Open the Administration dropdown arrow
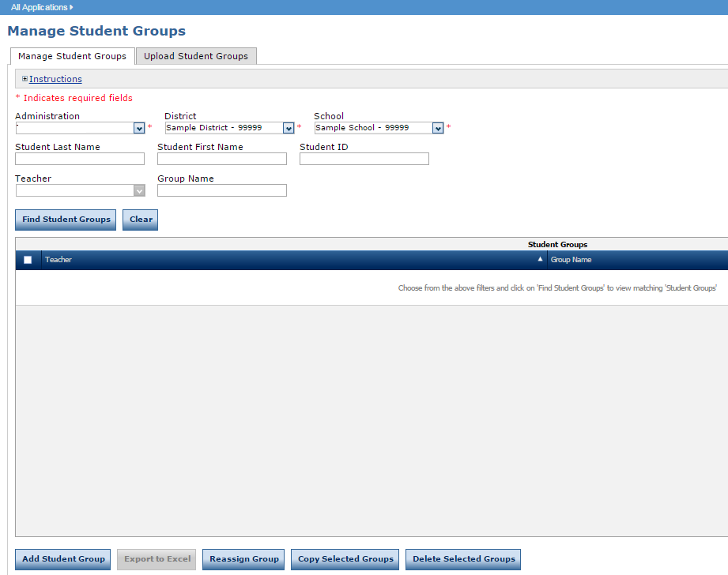Screen dimensions: 728x575 pos(139,128)
